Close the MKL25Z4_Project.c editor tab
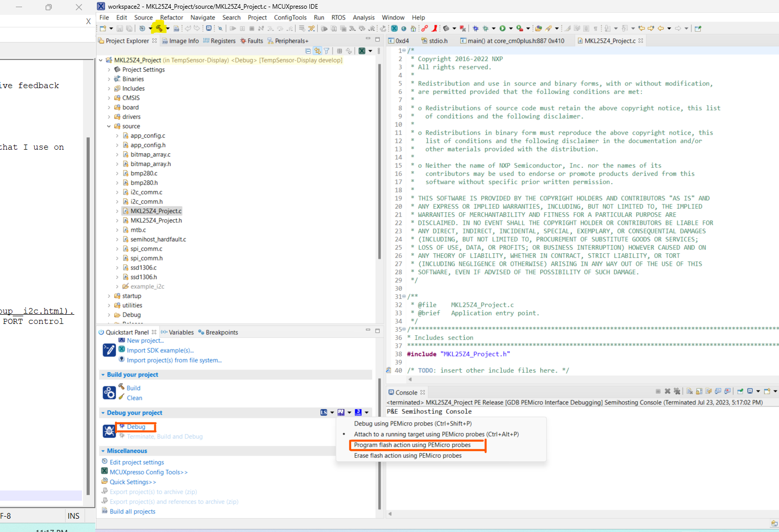Image resolution: width=779 pixels, height=532 pixels. (x=641, y=40)
